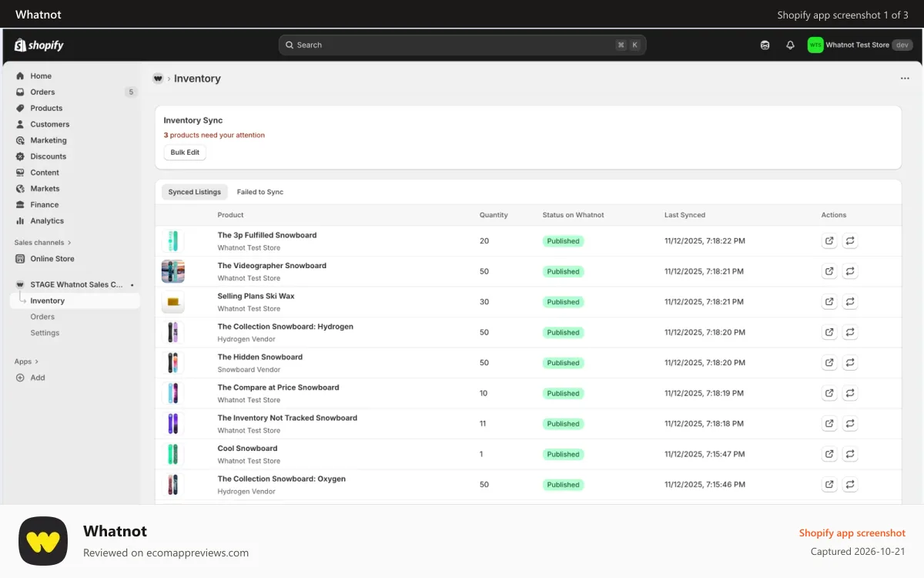This screenshot has width=924, height=578.
Task: Click the Last Synced column header
Action: click(x=685, y=215)
